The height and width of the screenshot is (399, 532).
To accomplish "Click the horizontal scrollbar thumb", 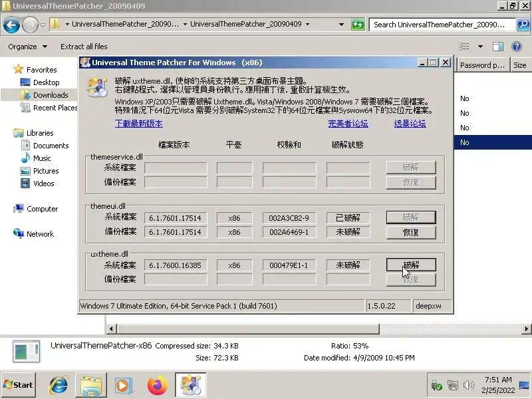I will [248, 329].
